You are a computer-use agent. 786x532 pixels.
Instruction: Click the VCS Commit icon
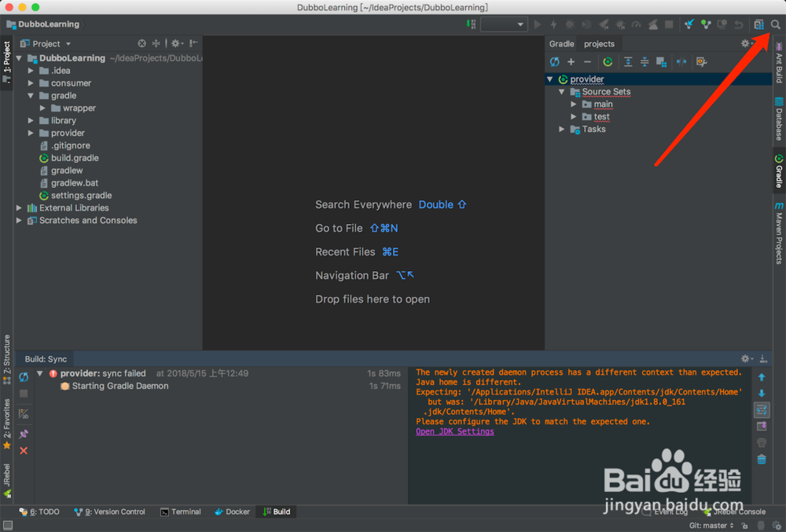(x=706, y=24)
